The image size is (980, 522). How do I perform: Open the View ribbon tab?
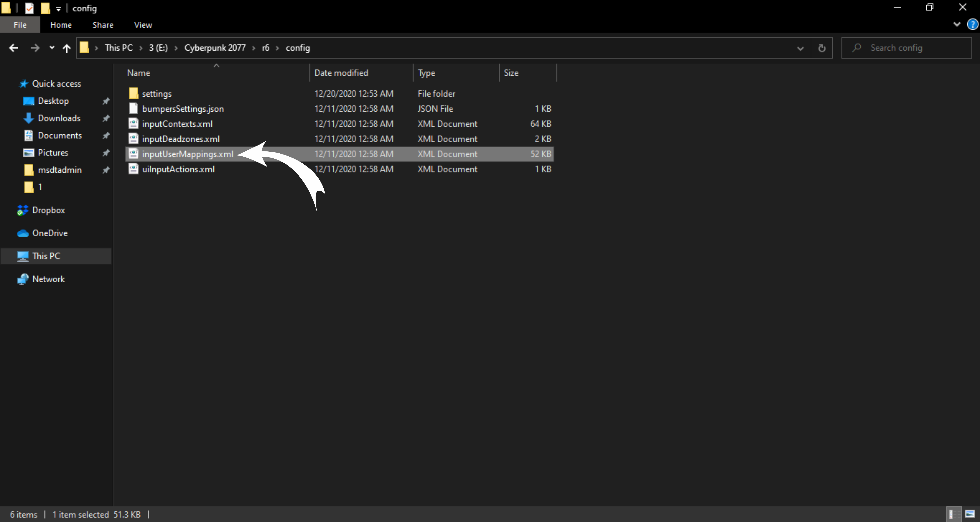coord(143,25)
